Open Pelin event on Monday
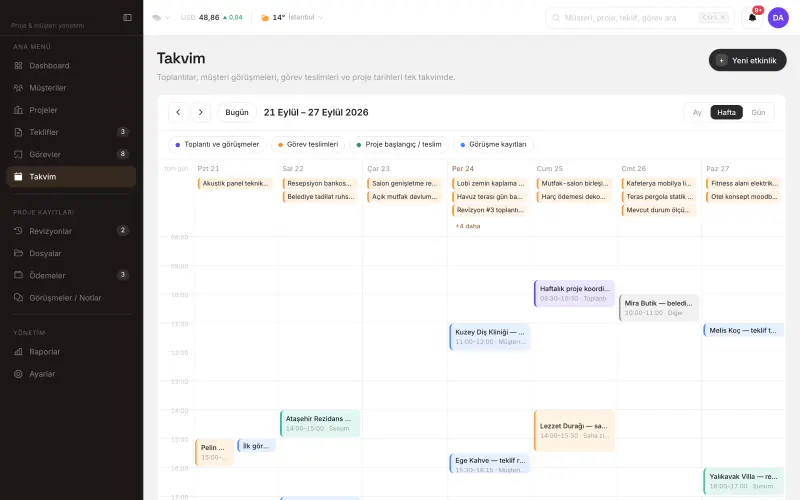The image size is (800, 500). 214,452
